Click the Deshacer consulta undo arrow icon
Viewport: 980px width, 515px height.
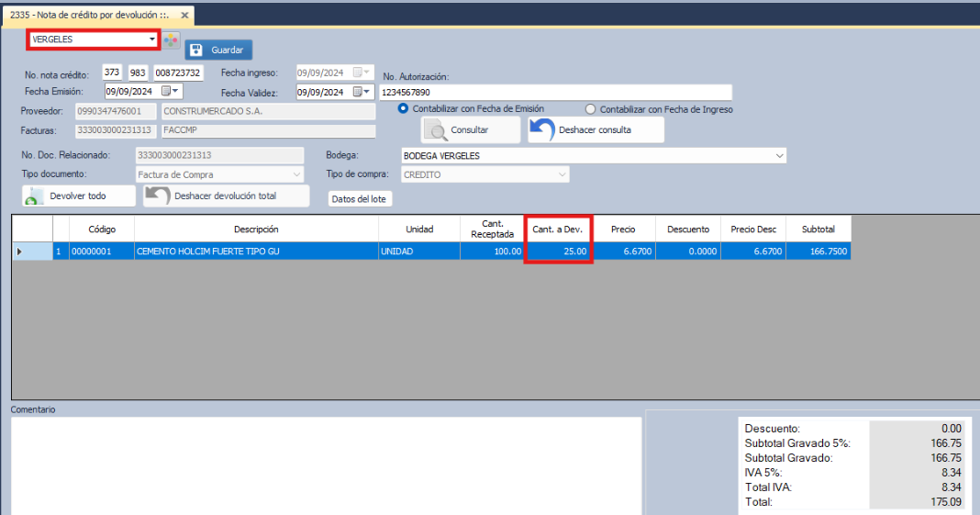(x=542, y=129)
